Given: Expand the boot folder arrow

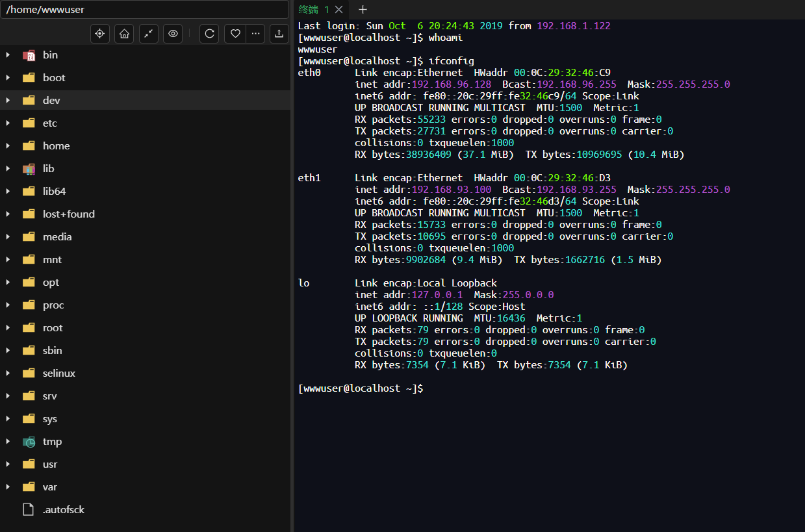Looking at the screenshot, I should click(x=8, y=77).
